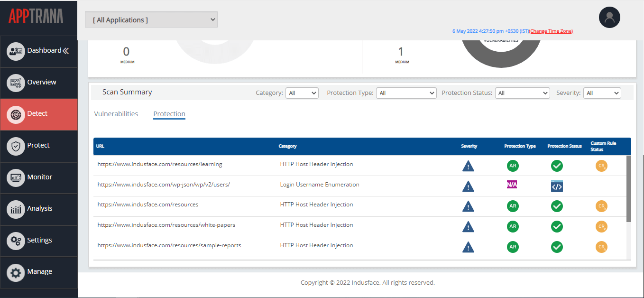Click severity warning icon for indusface.com/resources row
The width and height of the screenshot is (644, 298).
click(x=468, y=206)
